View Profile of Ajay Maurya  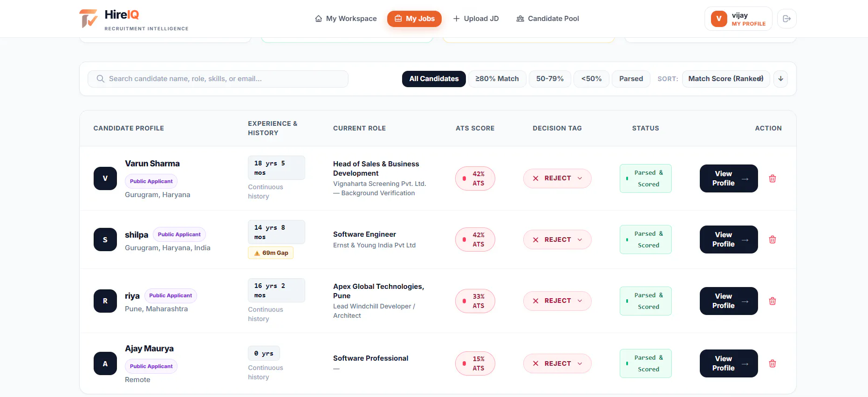(729, 363)
